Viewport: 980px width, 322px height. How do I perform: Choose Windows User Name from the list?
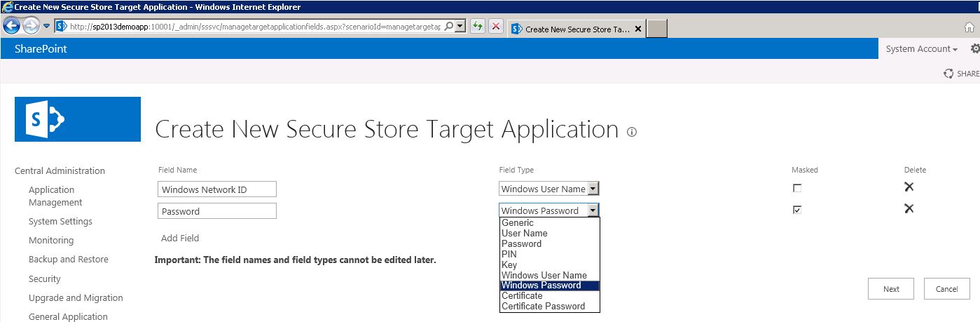[550, 275]
